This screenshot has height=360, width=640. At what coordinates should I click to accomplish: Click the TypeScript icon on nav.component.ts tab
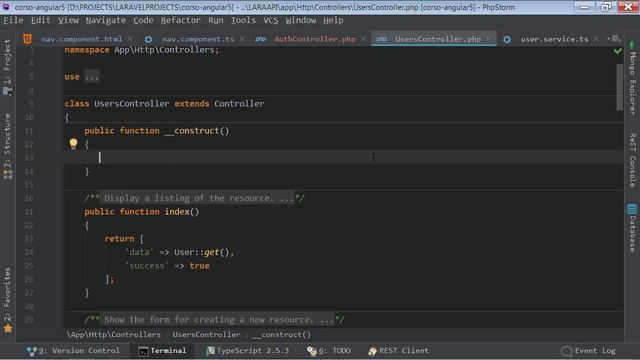pos(148,39)
